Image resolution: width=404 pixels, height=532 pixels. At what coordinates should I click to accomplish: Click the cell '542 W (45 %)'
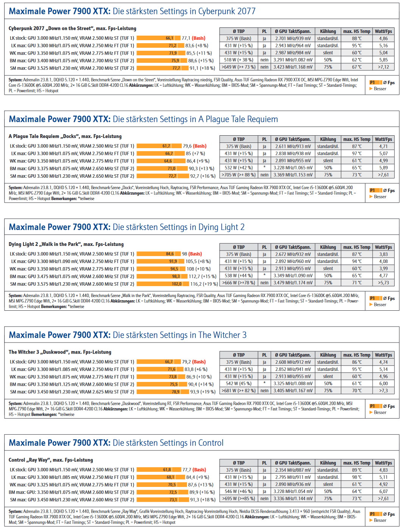(x=239, y=383)
